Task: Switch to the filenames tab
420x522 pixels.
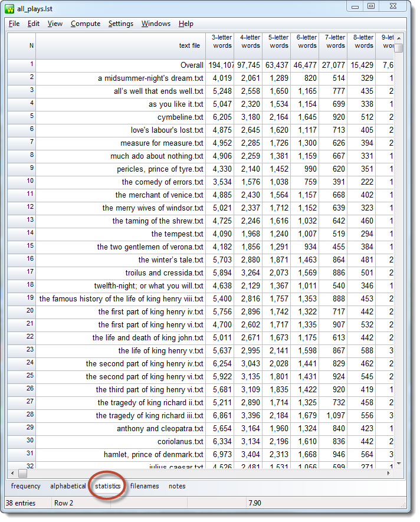Action: 145,486
